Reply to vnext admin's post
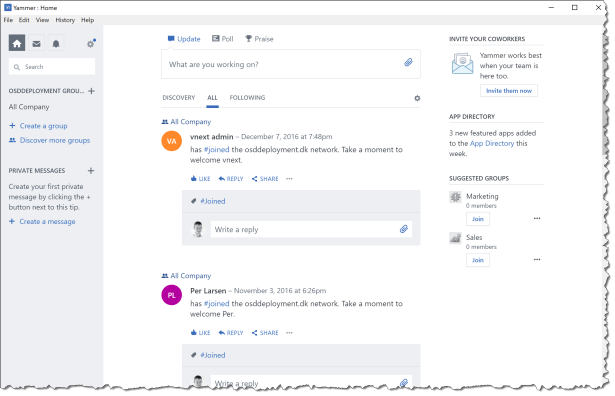The image size is (615, 396). pyautogui.click(x=231, y=179)
